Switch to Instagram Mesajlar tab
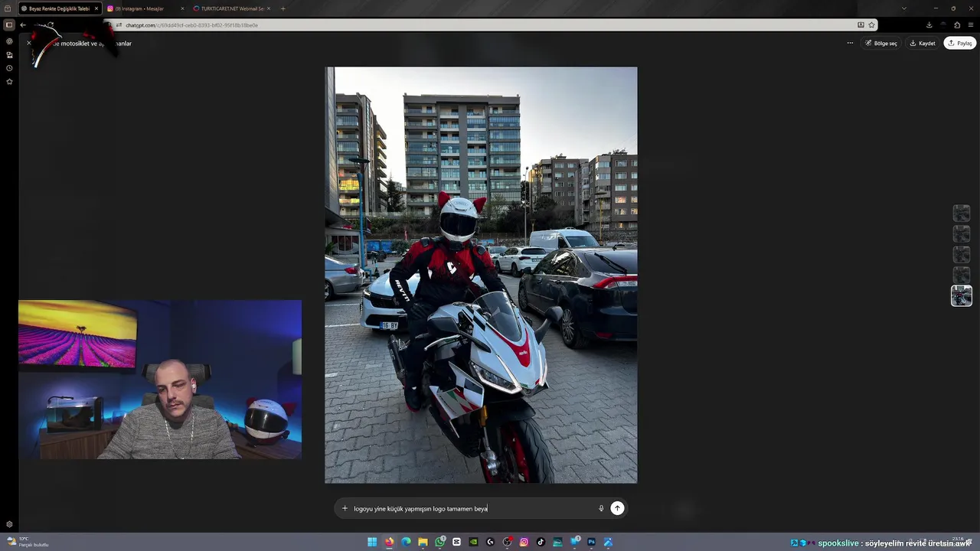This screenshot has height=551, width=980. click(145, 8)
